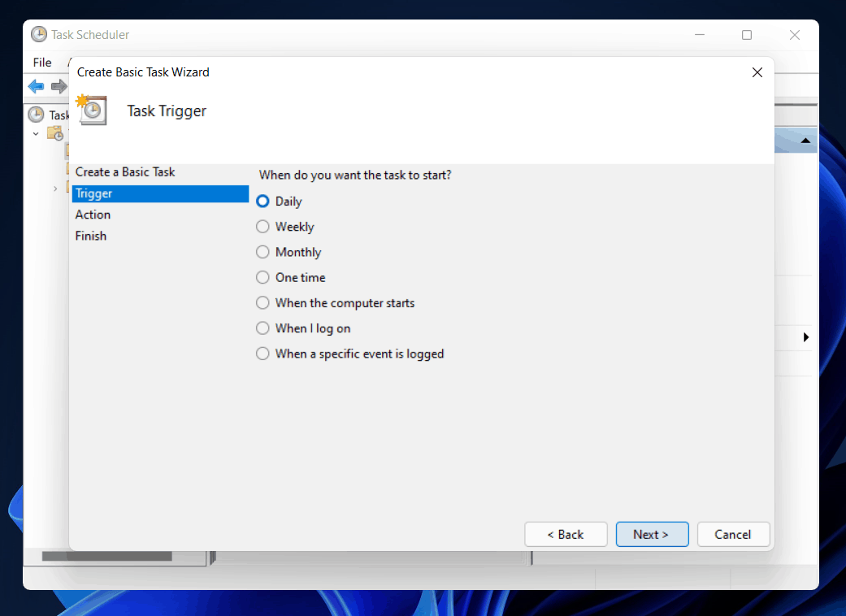Click the Forward navigation arrow
This screenshot has width=846, height=616.
pos(59,86)
